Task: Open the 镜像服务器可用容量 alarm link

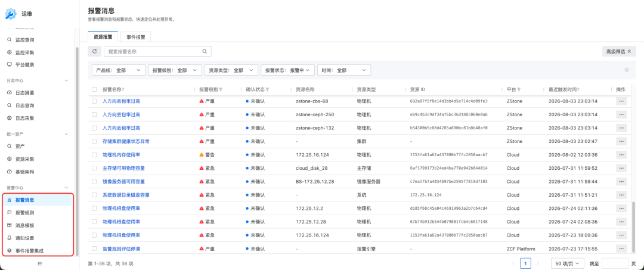Action: click(123, 181)
